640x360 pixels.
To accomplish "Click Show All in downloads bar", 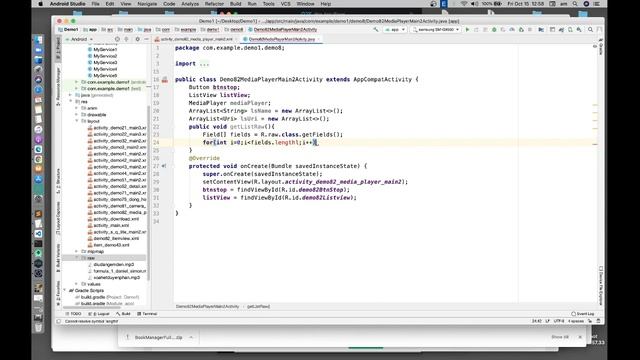I will 560,337.
